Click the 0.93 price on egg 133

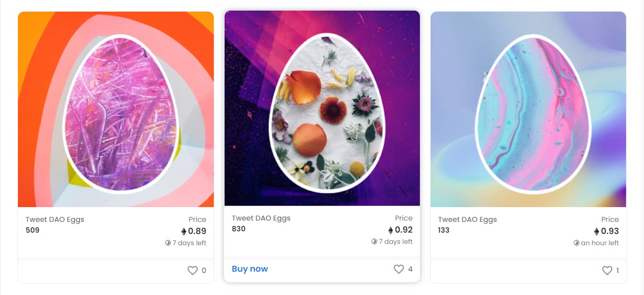(x=610, y=231)
